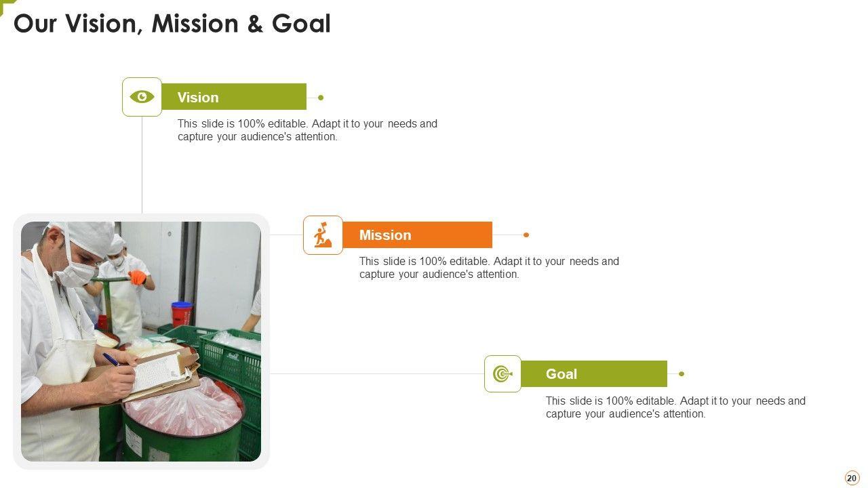
Task: Click the orange dot beside Mission bar
Action: 526,235
